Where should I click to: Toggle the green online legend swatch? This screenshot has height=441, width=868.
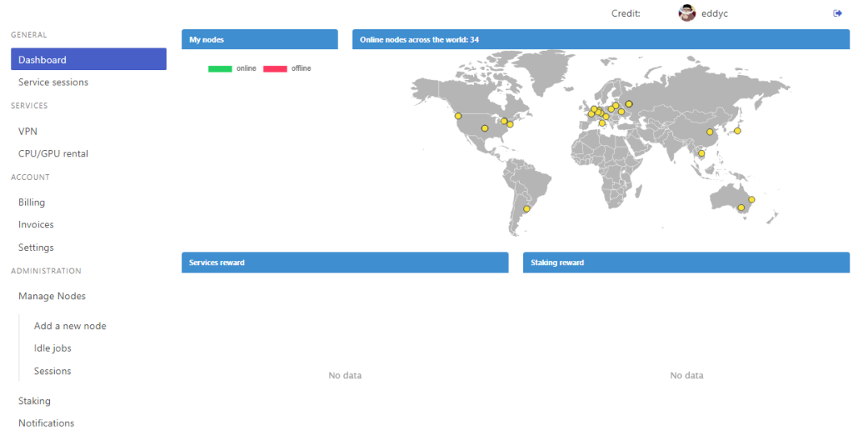pyautogui.click(x=220, y=69)
